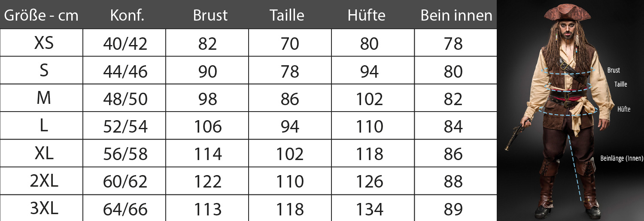This screenshot has height=221, width=644.
Task: Select the Hüfte value 134 cell
Action: (x=370, y=209)
